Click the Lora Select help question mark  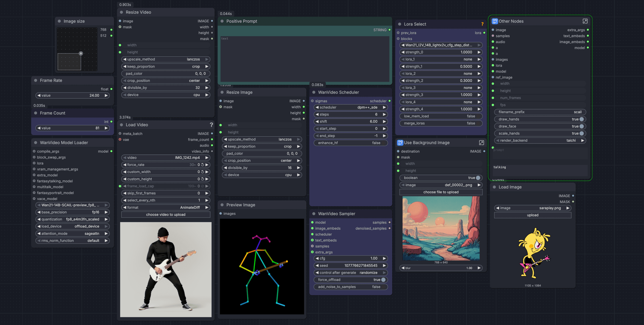click(482, 24)
